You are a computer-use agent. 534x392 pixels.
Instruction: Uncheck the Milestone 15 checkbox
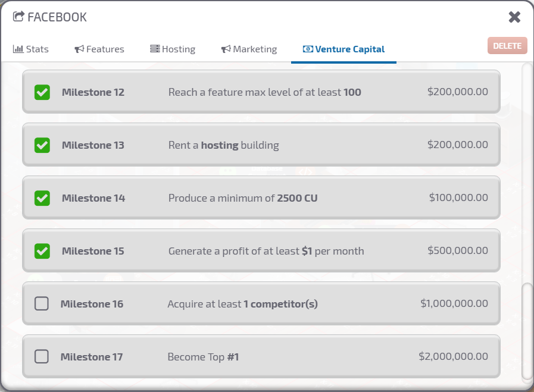point(42,251)
